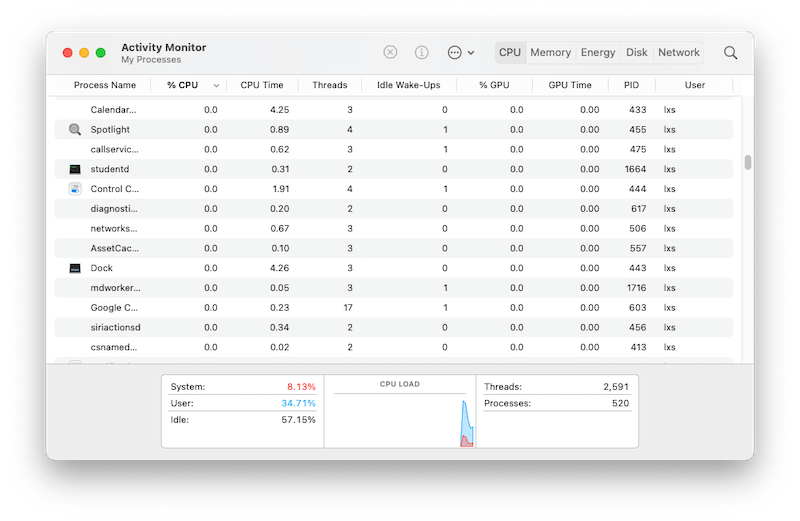
Task: Click the Spotlight process name
Action: [x=110, y=130]
